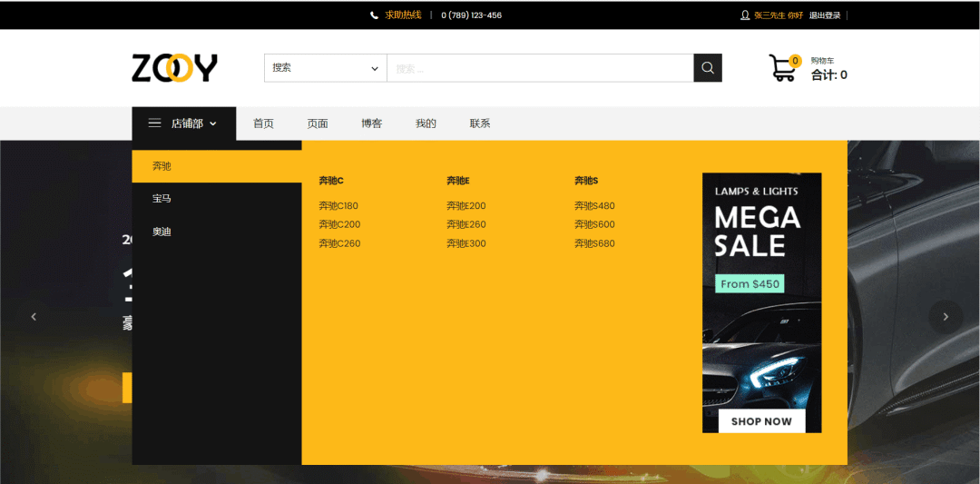Click the ZOOY logo
980x484 pixels.
tap(174, 67)
